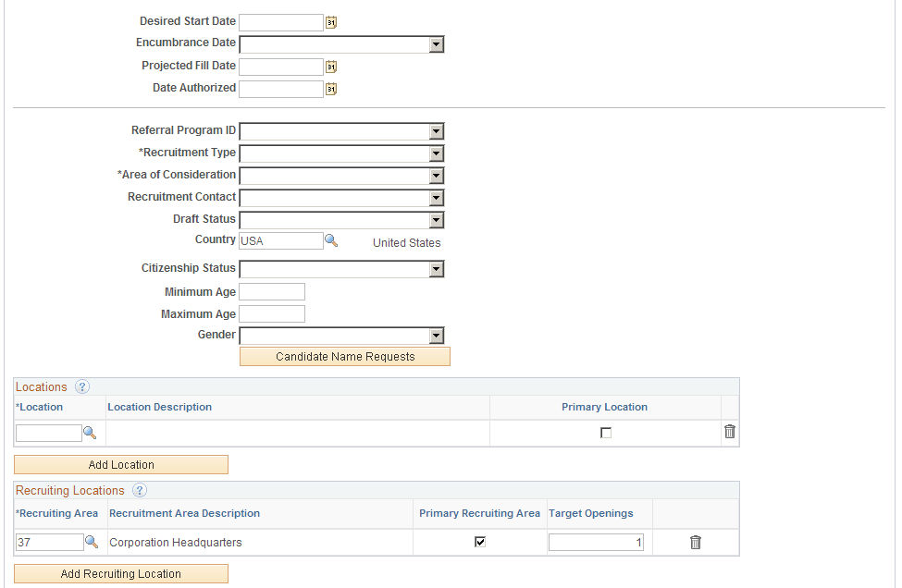Click Recruiting Area field containing 37

coord(49,542)
